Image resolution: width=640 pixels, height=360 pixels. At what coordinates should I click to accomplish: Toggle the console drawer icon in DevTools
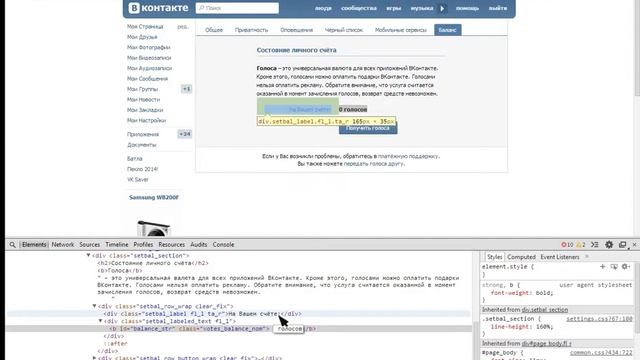tap(595, 245)
